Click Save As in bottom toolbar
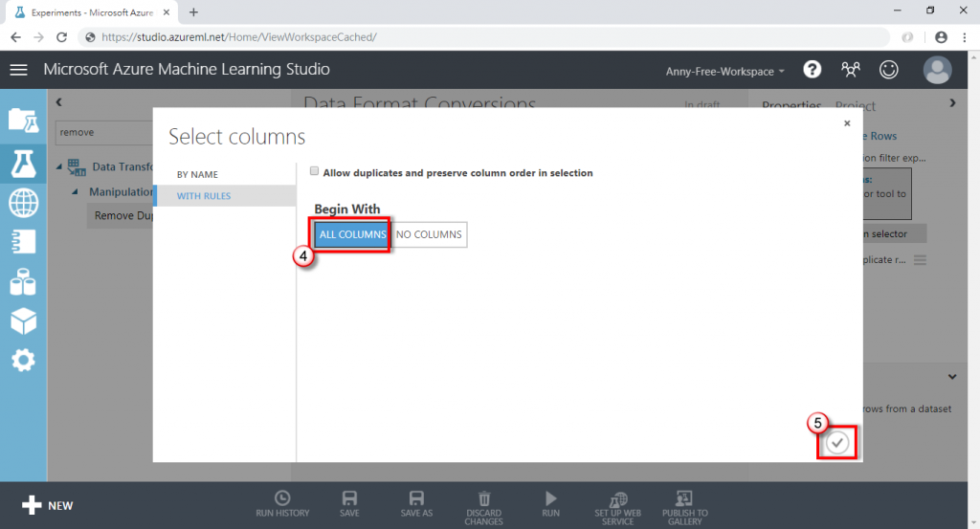The image size is (980, 529). (x=416, y=504)
